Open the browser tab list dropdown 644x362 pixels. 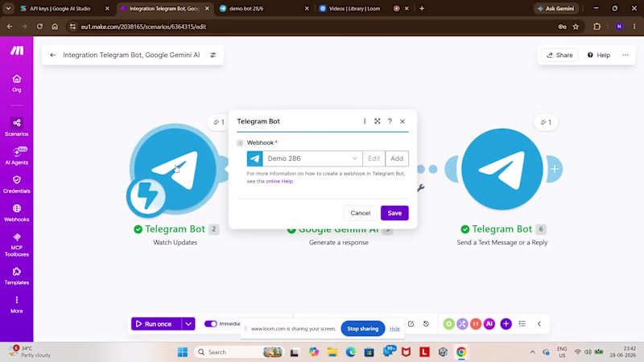tap(8, 8)
